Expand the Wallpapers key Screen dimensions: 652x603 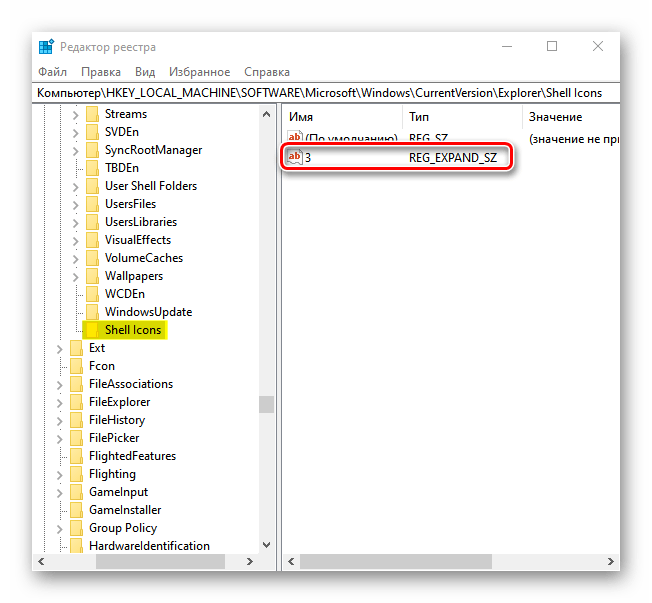75,277
